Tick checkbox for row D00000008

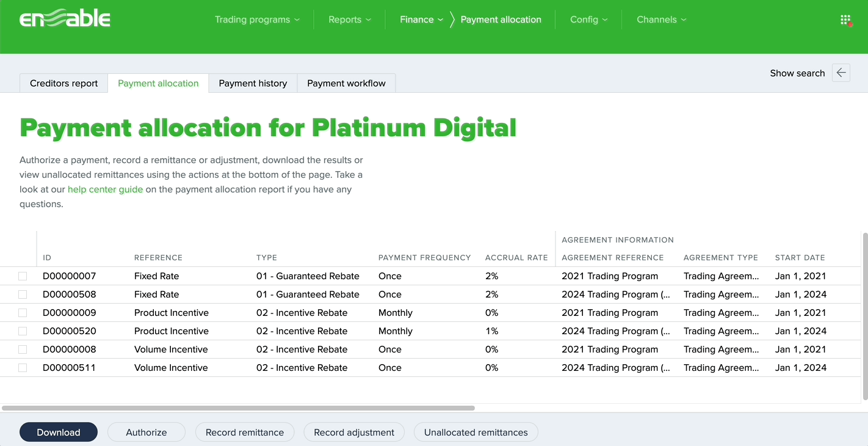[23, 349]
